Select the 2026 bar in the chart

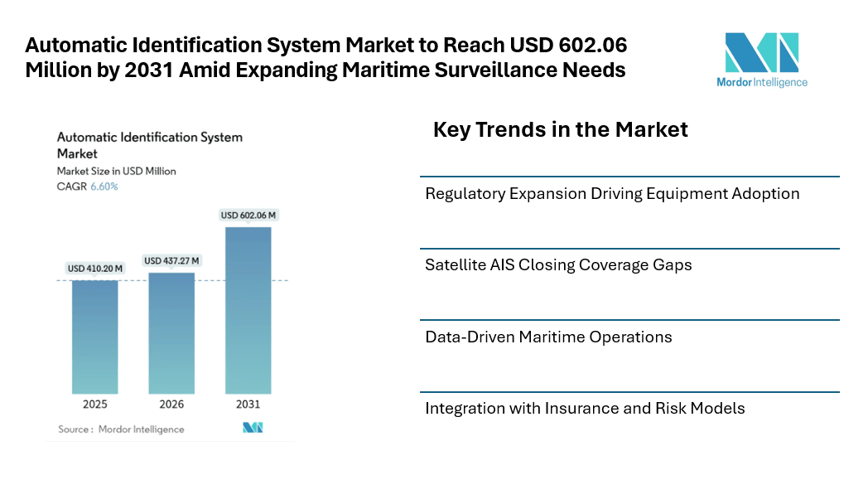point(171,332)
